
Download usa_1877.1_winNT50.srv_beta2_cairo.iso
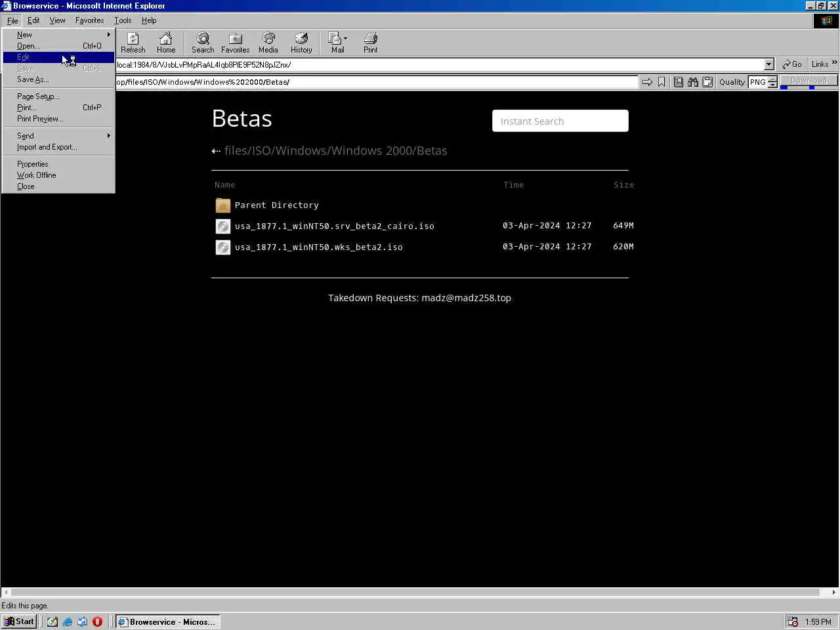tap(335, 226)
